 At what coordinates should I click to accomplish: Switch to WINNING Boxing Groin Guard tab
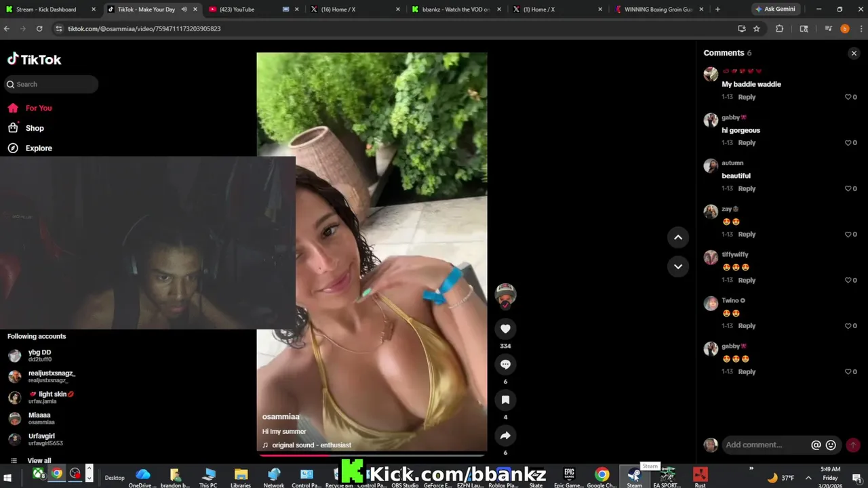point(659,9)
